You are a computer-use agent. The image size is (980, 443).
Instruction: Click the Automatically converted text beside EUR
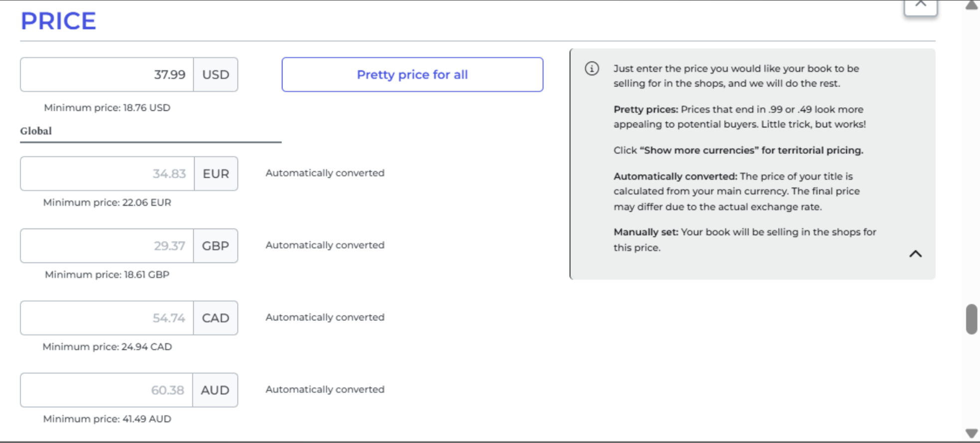tap(325, 173)
